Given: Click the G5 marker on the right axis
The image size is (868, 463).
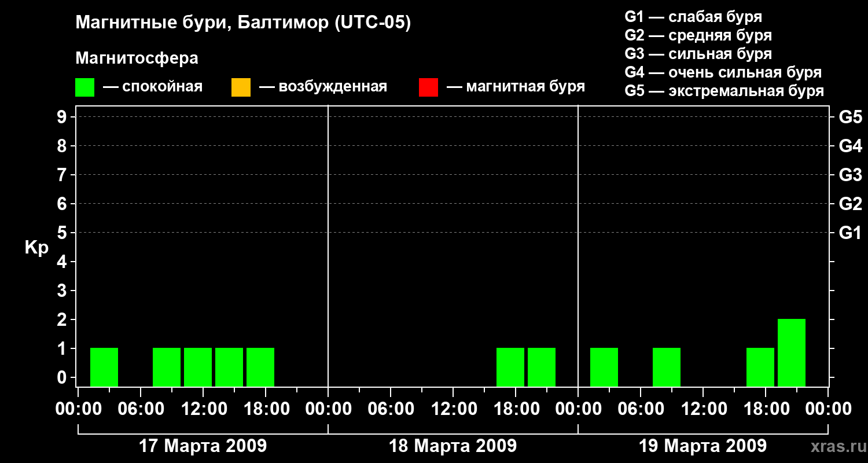Looking at the screenshot, I should 851,117.
